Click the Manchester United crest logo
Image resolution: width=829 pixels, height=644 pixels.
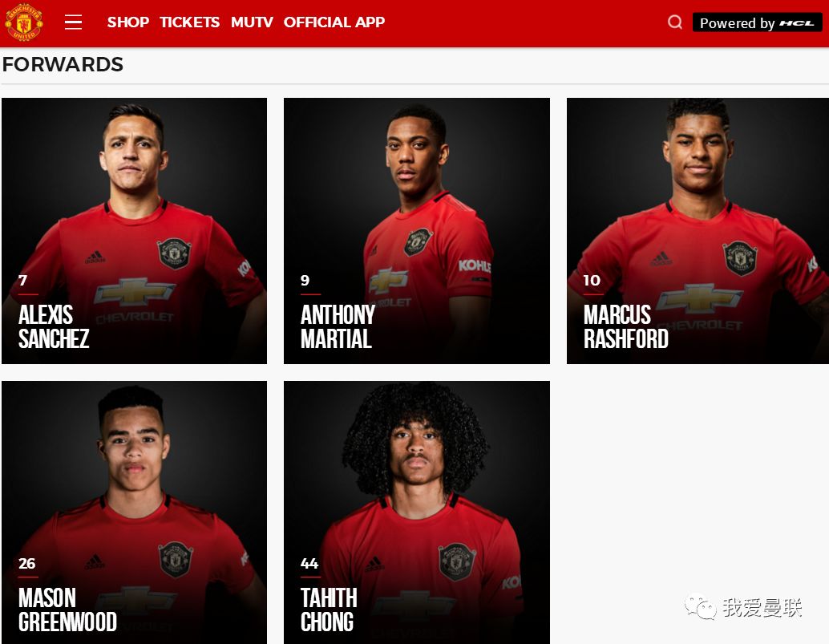(x=24, y=22)
